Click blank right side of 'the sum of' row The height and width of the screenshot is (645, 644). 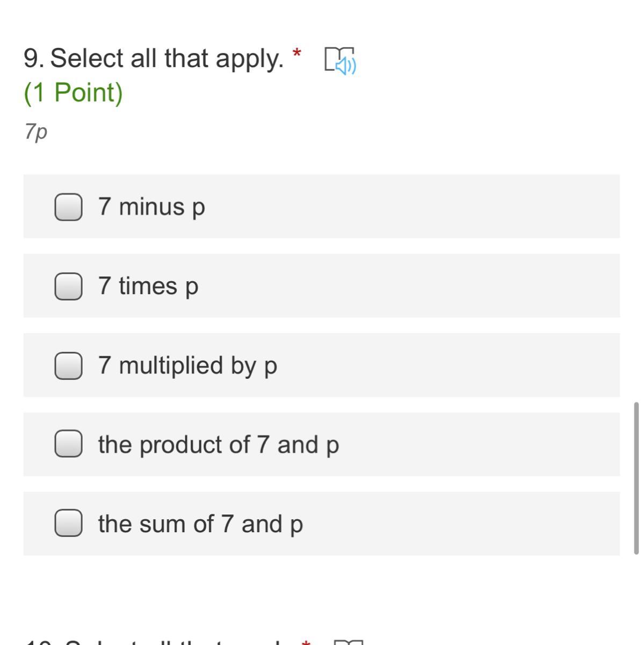457,524
